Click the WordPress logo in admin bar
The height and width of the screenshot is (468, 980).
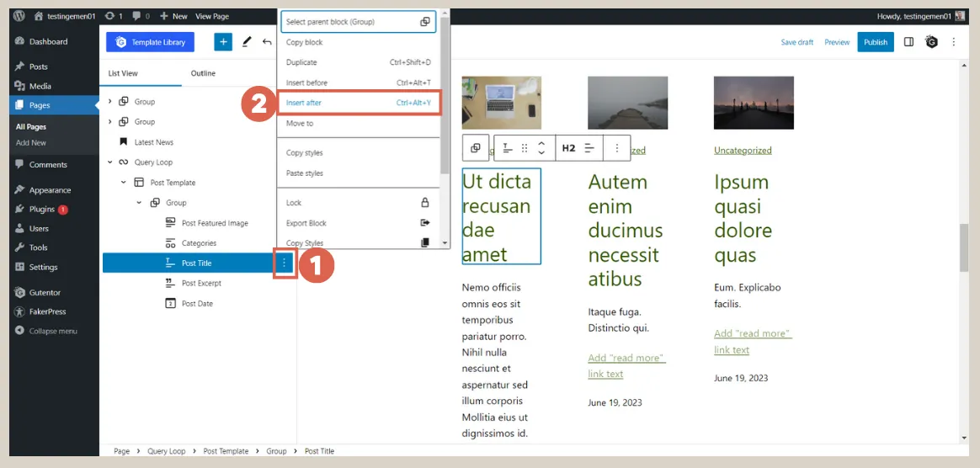(x=19, y=16)
